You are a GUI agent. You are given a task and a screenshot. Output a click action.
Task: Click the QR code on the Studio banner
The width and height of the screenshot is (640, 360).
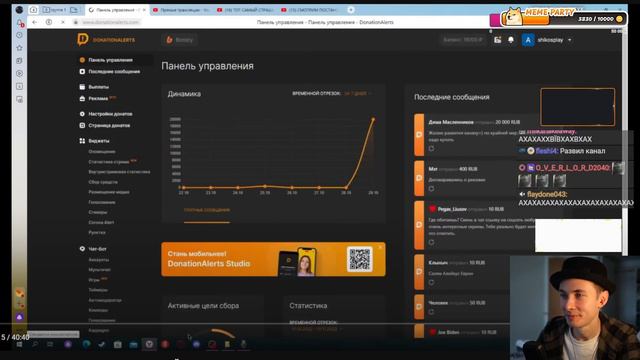360,259
